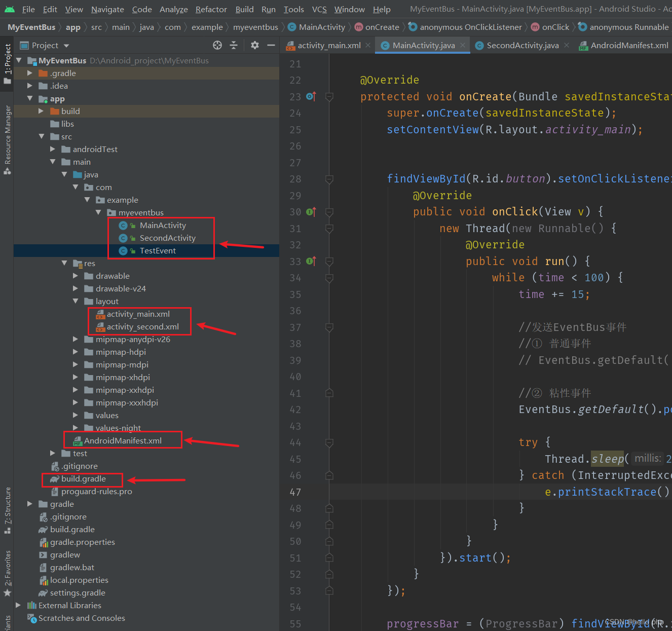672x631 pixels.
Task: Select the MainActivity class file in tree
Action: (x=163, y=225)
